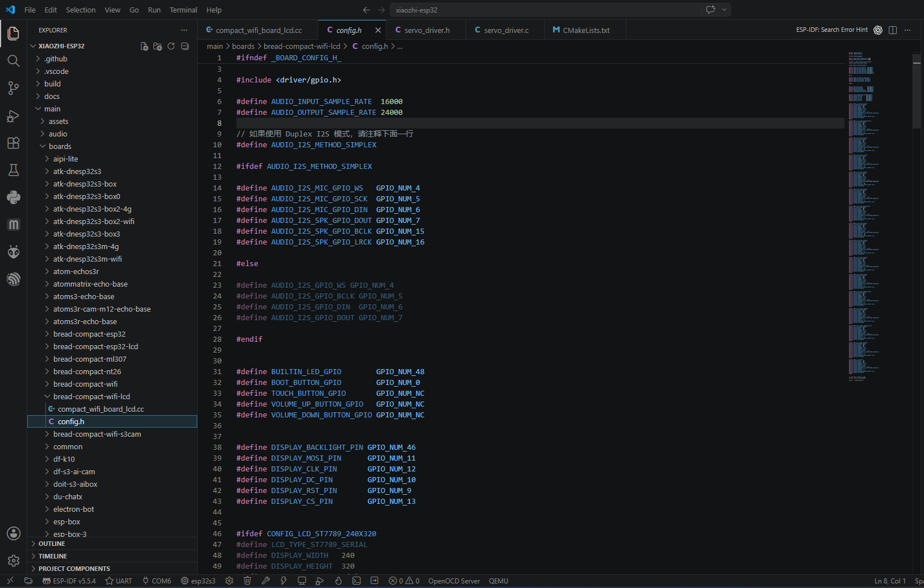Create new file in Explorer header
924x588 pixels.
coord(144,46)
